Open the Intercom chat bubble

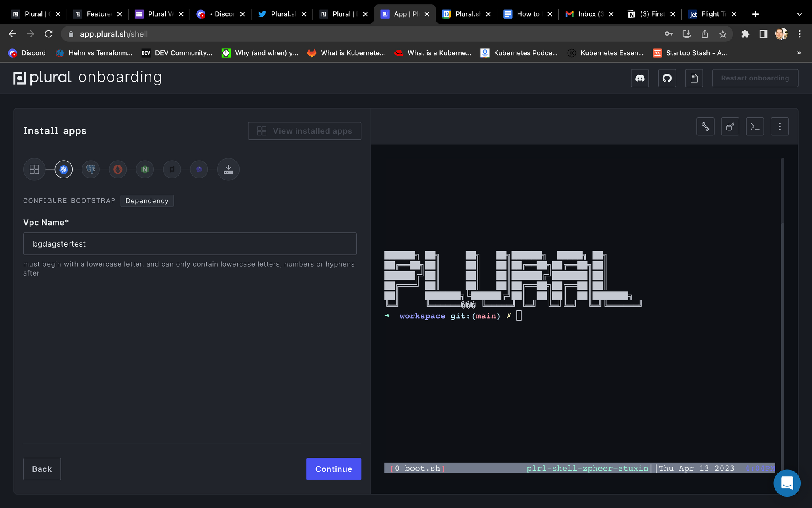pyautogui.click(x=787, y=483)
